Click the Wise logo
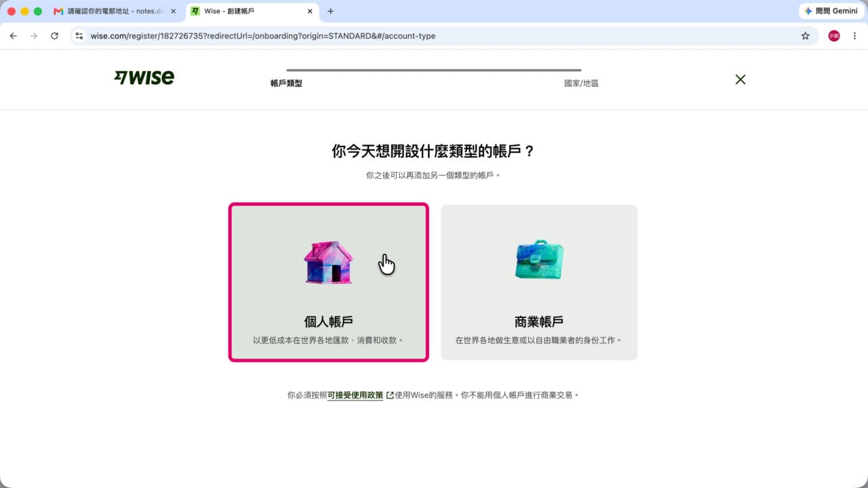 (144, 77)
